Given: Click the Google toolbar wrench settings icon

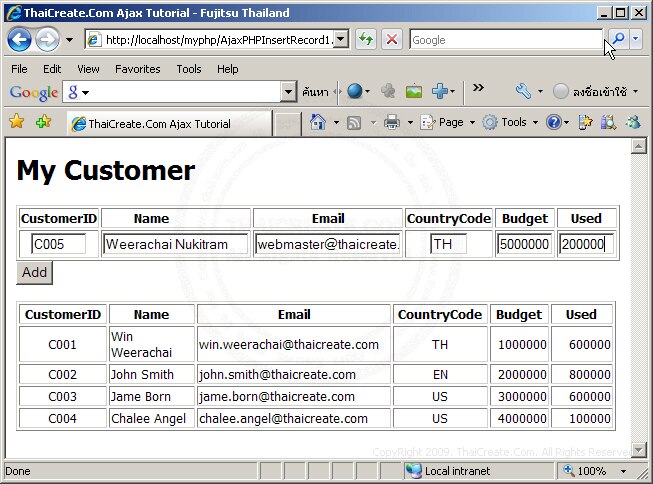Looking at the screenshot, I should pos(523,91).
